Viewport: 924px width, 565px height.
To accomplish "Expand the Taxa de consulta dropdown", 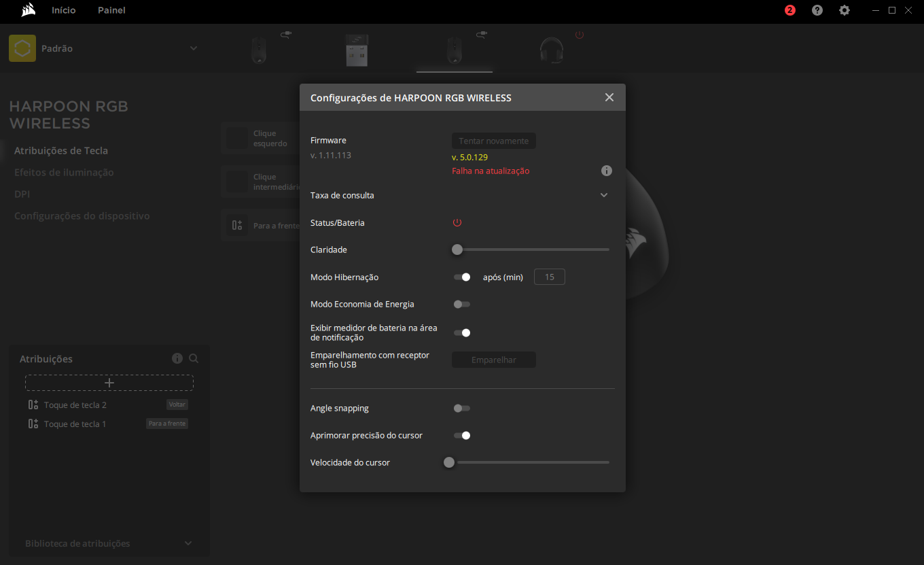I will coord(604,195).
